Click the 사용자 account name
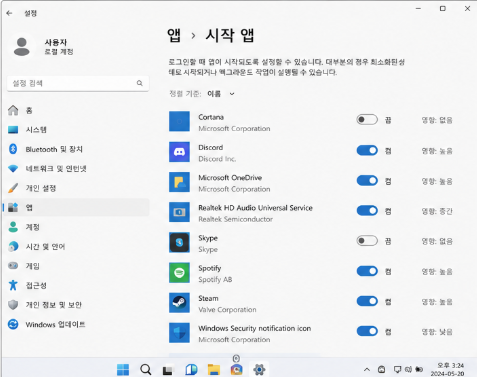 (56, 42)
